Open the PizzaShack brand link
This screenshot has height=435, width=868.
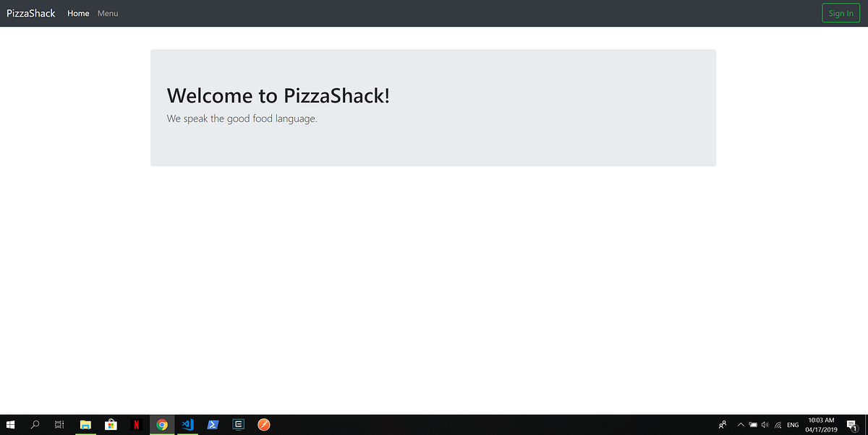(30, 12)
